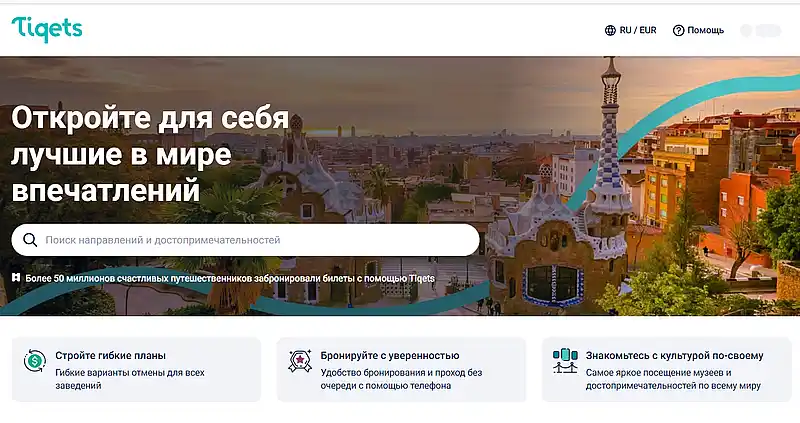This screenshot has height=423, width=800.
Task: Focus the Поиск направлений search field
Action: (x=245, y=240)
